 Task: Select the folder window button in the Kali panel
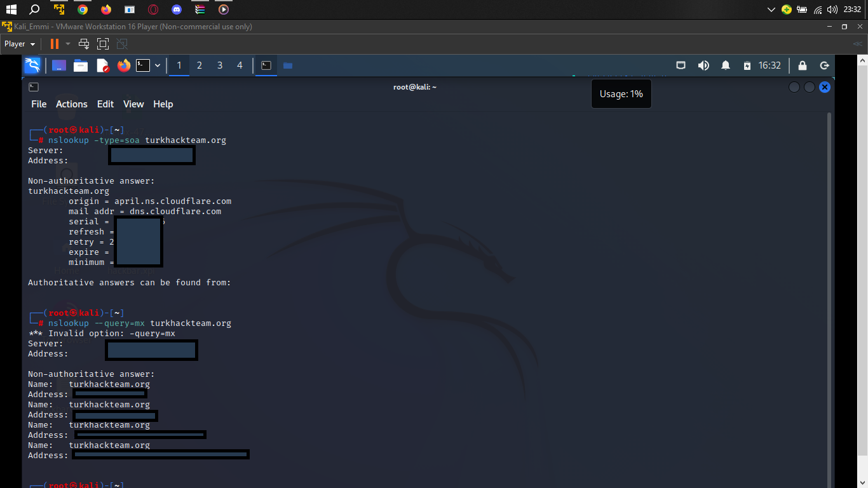tap(288, 65)
